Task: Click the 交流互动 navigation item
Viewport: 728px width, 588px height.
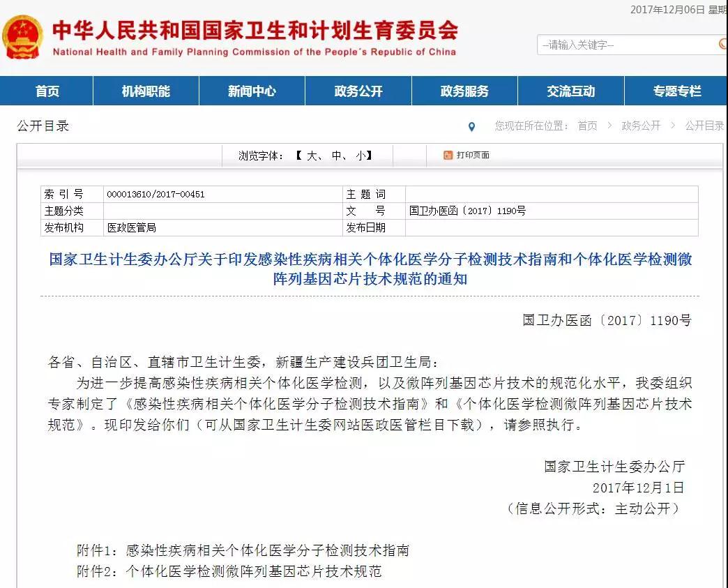Action: 570,91
